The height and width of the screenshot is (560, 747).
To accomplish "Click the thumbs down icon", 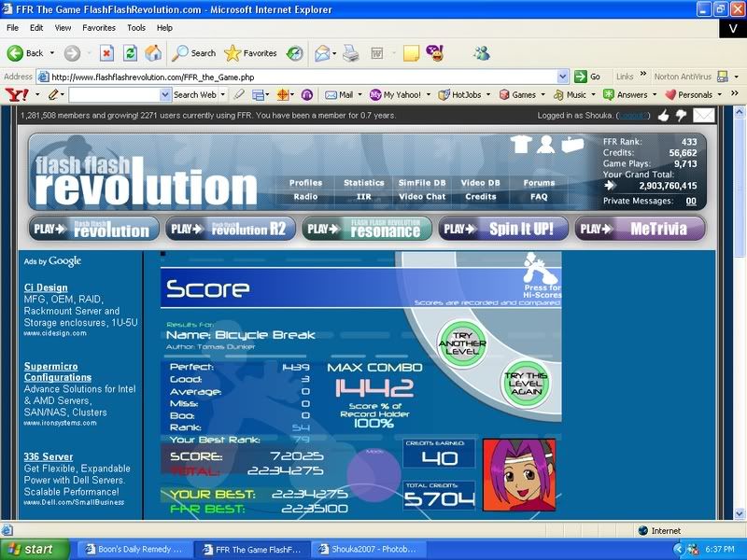I will [x=681, y=115].
